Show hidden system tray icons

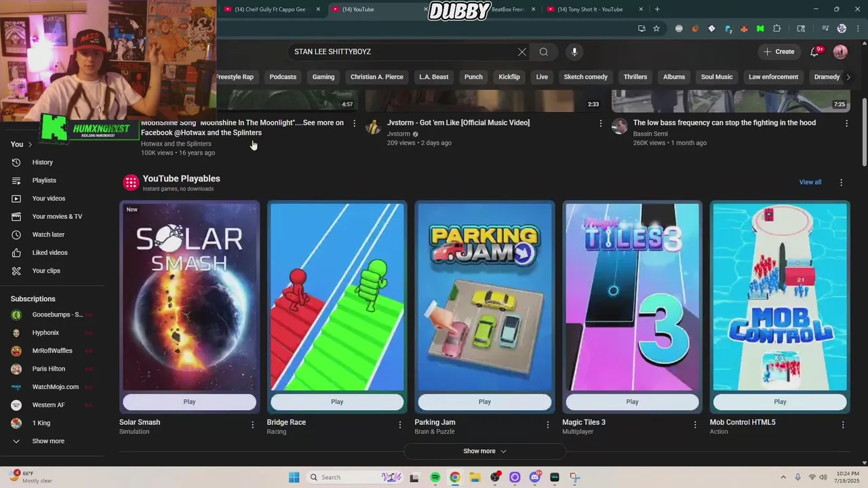pyautogui.click(x=783, y=477)
